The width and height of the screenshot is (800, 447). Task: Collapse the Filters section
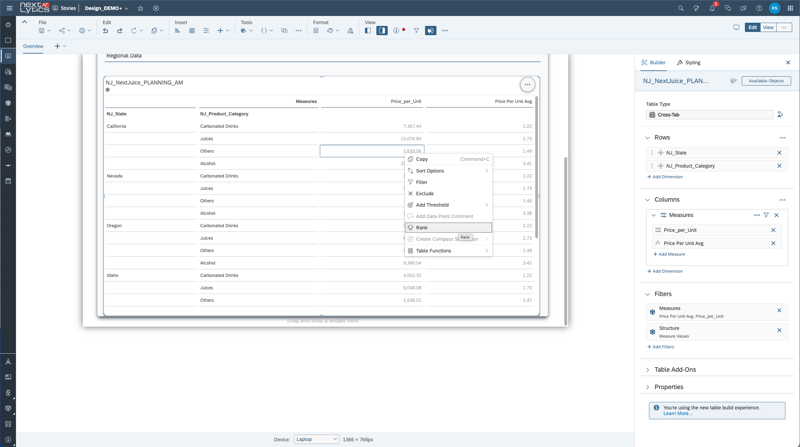tap(647, 294)
